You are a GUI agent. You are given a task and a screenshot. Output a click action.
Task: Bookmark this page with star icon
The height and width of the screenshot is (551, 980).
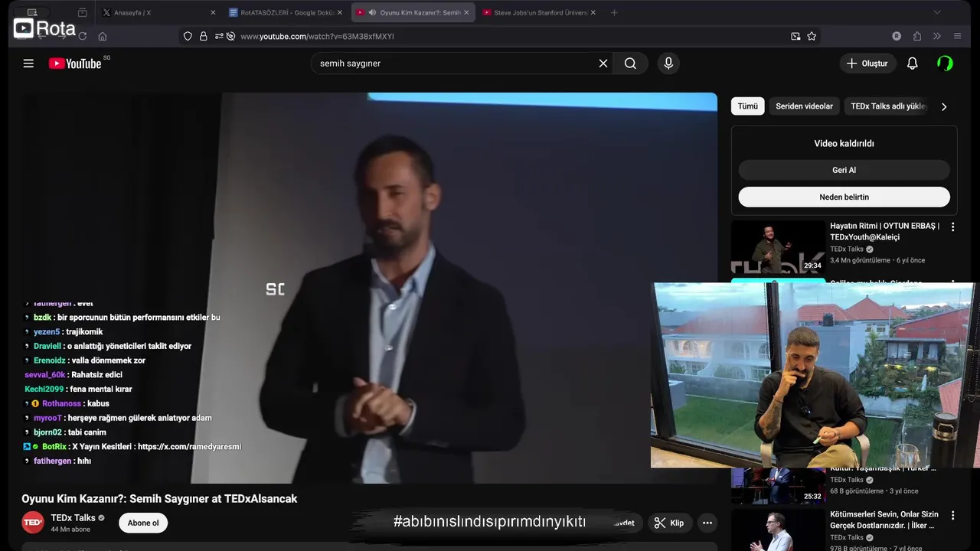(x=812, y=36)
